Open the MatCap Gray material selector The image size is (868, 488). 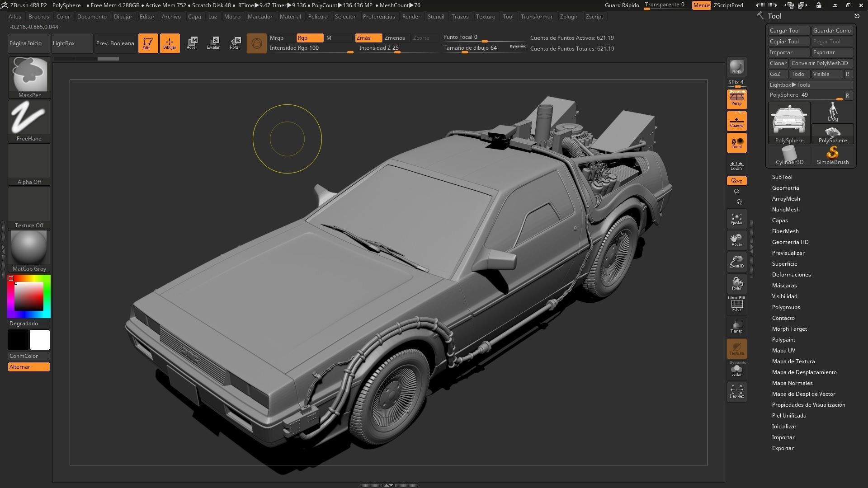click(x=29, y=251)
